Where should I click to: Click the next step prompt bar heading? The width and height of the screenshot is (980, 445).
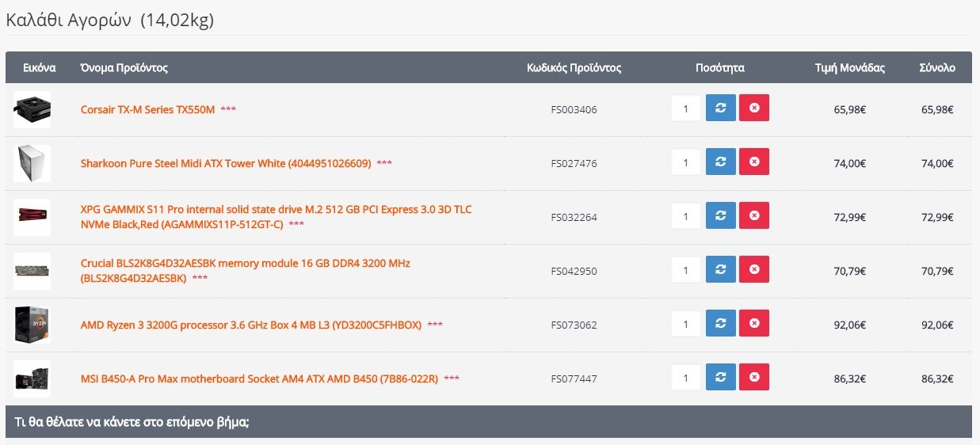coord(132,422)
